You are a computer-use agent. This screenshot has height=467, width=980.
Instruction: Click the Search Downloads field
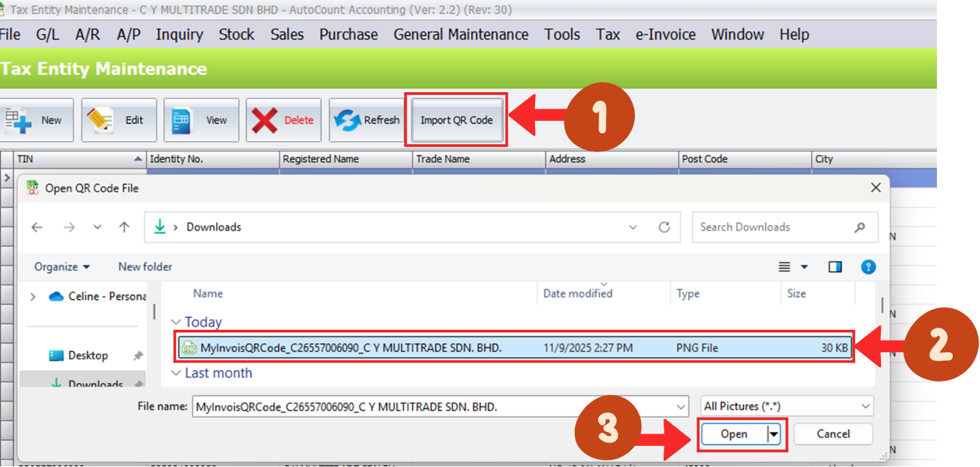click(772, 227)
